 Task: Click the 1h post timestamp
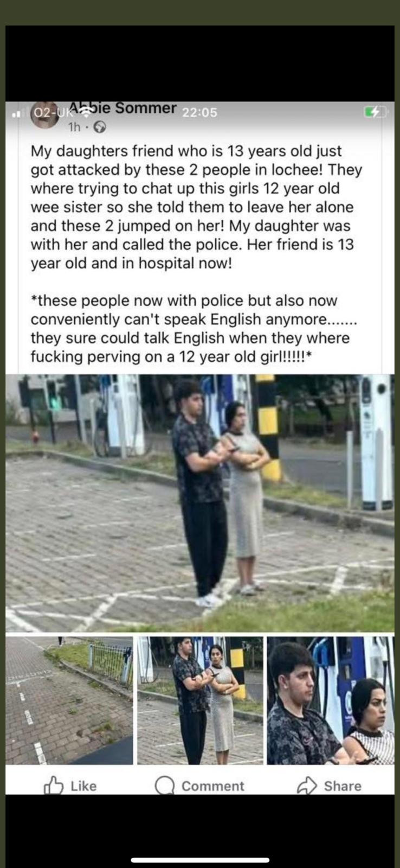[x=74, y=127]
